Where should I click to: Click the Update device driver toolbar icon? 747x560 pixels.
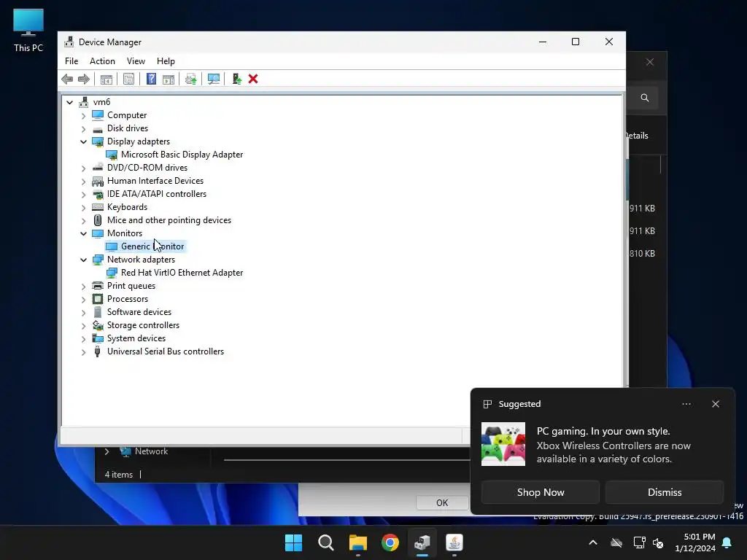point(190,79)
